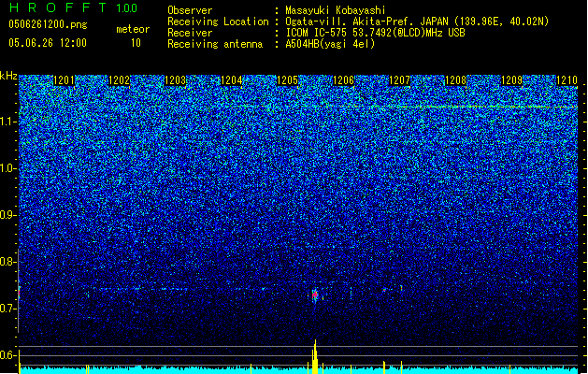This screenshot has width=588, height=374.
Task: Click the A504HB(yagi 4el) antenna text
Action: [330, 44]
